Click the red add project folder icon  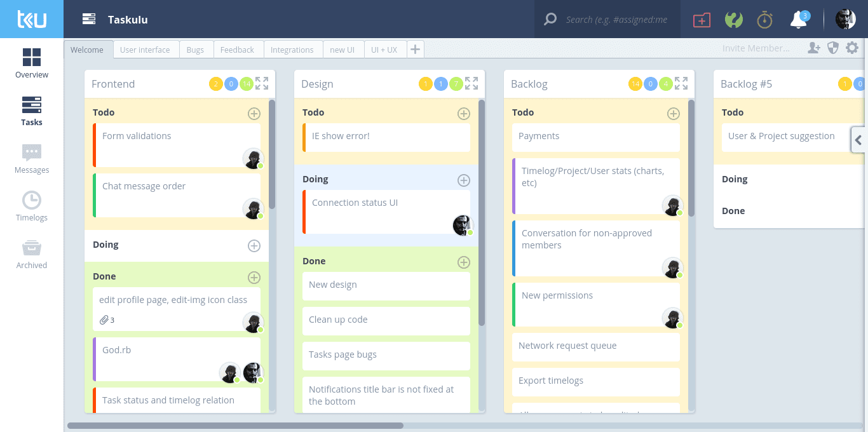click(702, 20)
